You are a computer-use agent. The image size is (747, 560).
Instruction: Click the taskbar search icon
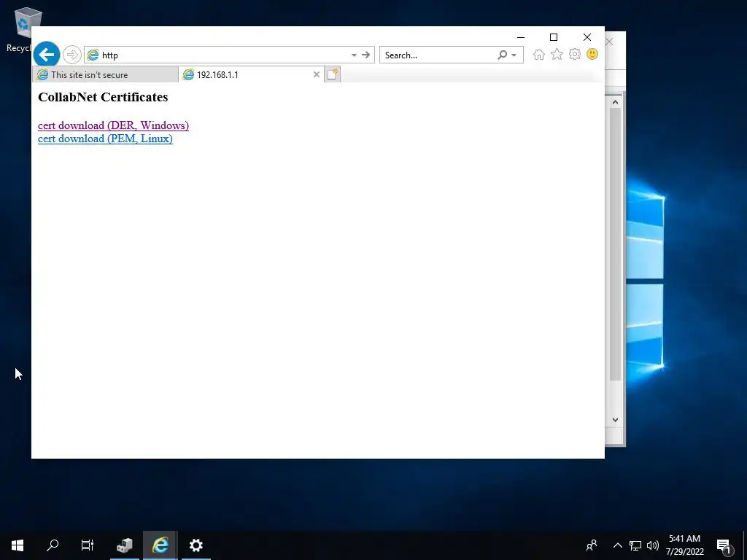click(53, 545)
